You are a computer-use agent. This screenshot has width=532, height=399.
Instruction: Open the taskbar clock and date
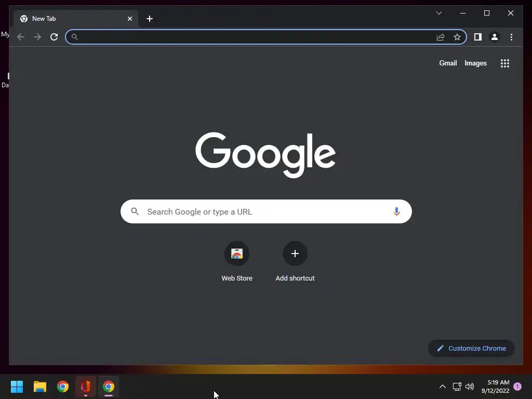pos(495,387)
